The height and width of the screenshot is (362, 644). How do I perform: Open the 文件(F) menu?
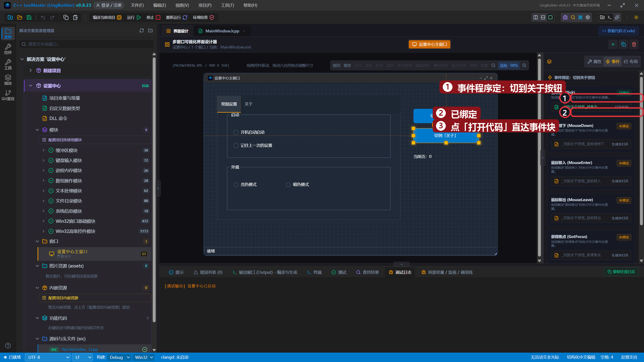tap(137, 5)
